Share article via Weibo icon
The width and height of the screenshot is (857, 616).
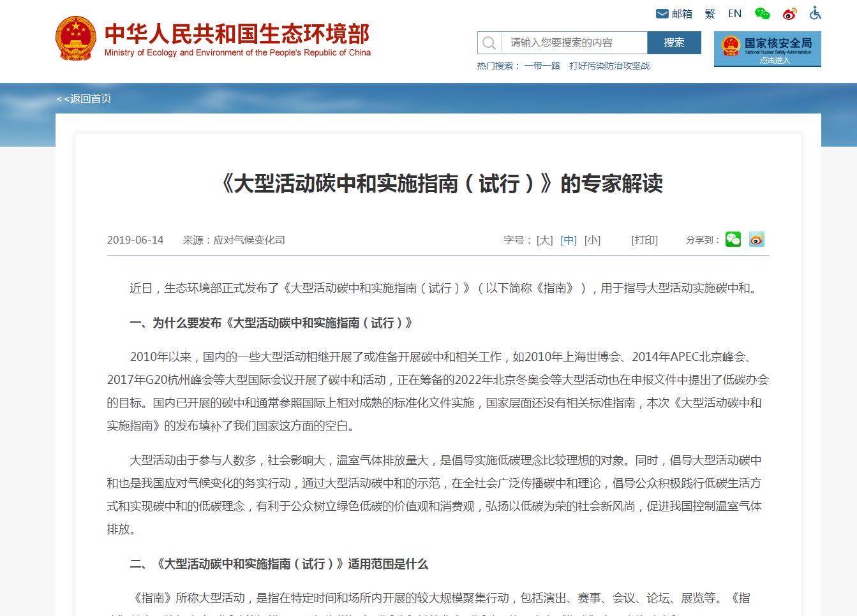[x=757, y=239]
